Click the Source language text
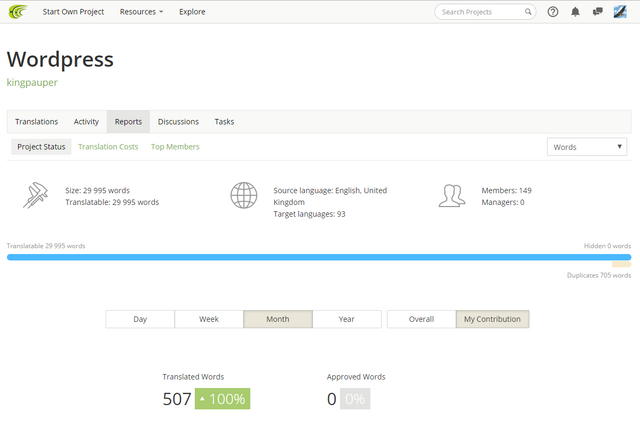Viewport: 640px width, 430px height. pyautogui.click(x=330, y=196)
